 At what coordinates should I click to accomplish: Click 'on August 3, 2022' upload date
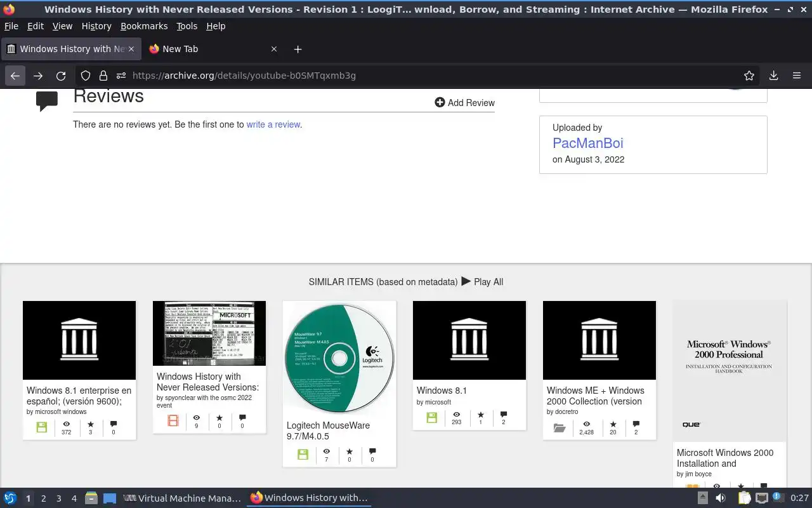588,159
